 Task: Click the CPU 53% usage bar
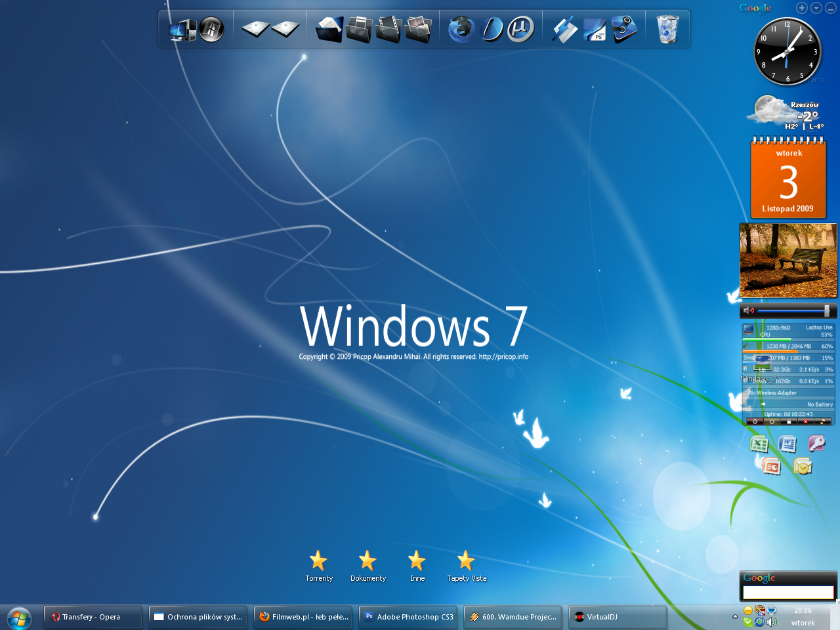pos(789,339)
